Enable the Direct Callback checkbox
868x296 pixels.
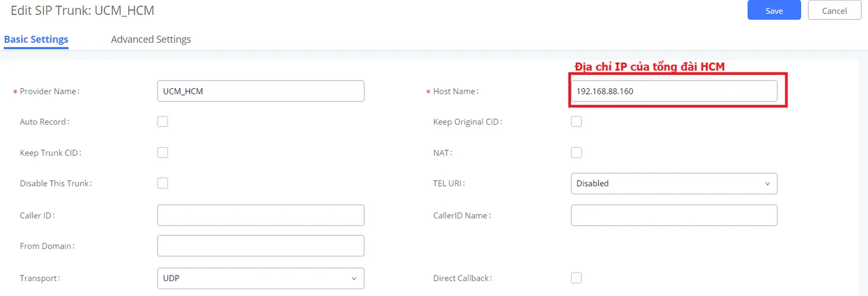point(576,278)
